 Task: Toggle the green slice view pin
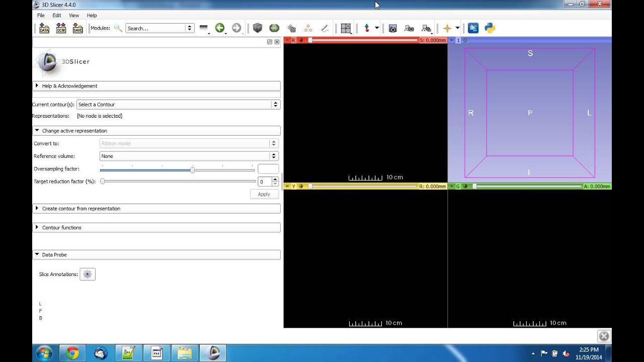pos(451,186)
